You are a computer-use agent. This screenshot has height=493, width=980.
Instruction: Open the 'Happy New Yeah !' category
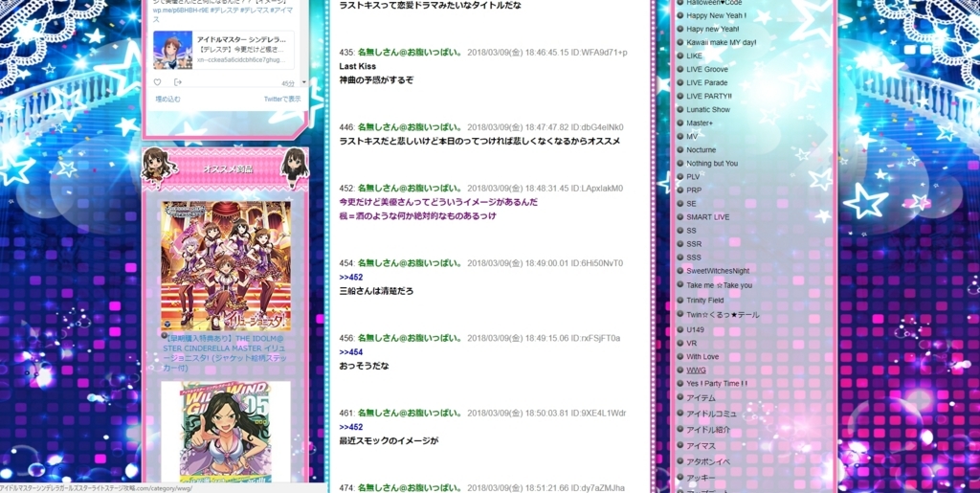pyautogui.click(x=716, y=15)
